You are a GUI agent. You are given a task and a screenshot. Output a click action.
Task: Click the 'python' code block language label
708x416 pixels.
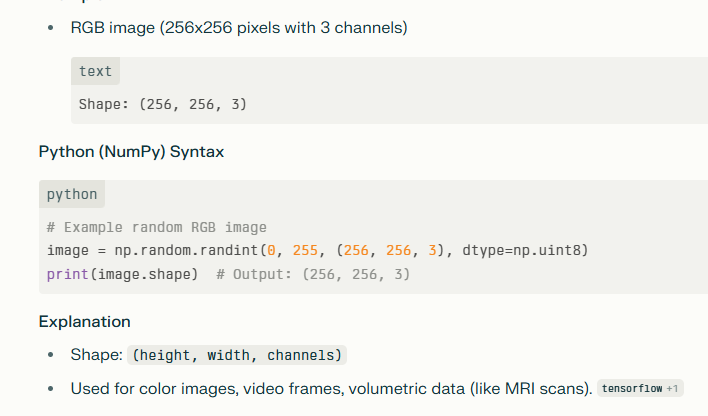[72, 194]
